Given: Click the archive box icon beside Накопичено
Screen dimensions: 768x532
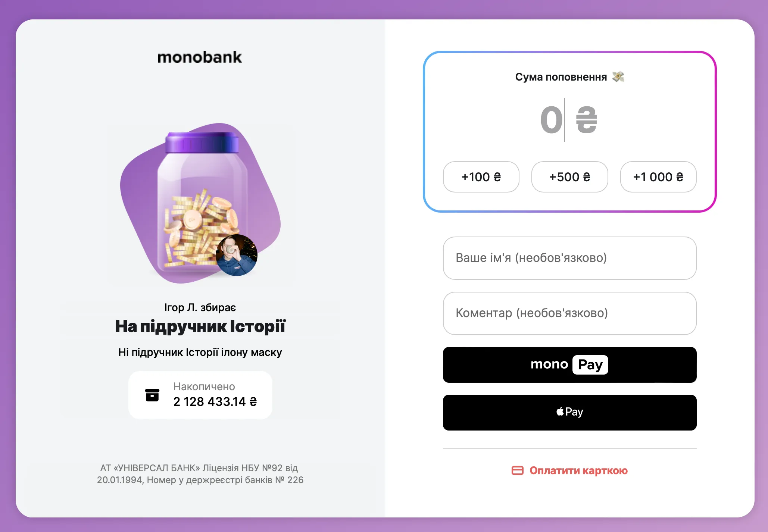Looking at the screenshot, I should 152,395.
